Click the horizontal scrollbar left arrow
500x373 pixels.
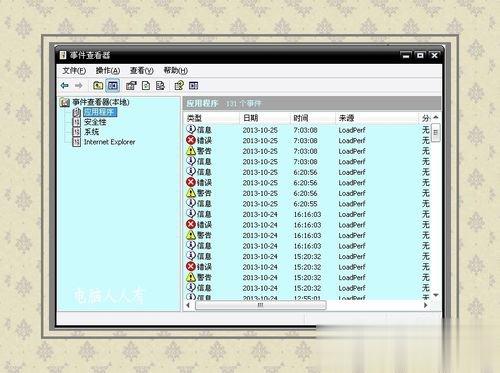pyautogui.click(x=188, y=305)
